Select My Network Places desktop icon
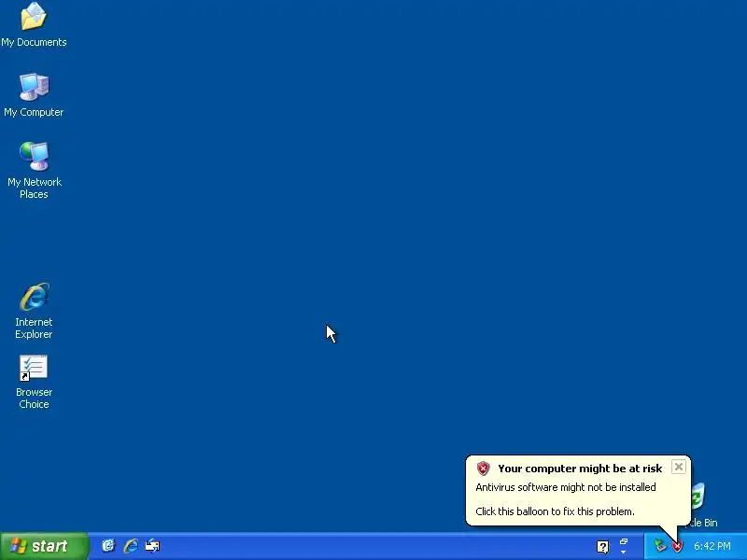The width and height of the screenshot is (747, 560). (x=34, y=170)
